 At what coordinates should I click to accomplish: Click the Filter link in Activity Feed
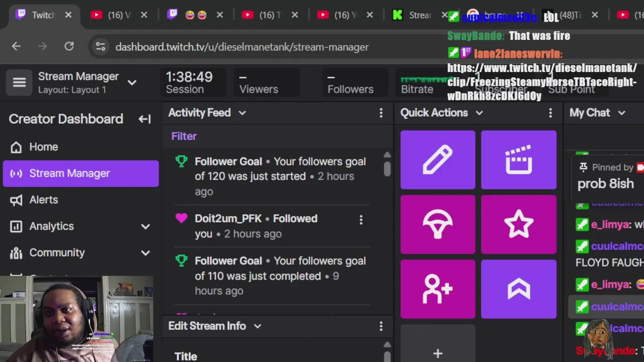click(x=184, y=136)
